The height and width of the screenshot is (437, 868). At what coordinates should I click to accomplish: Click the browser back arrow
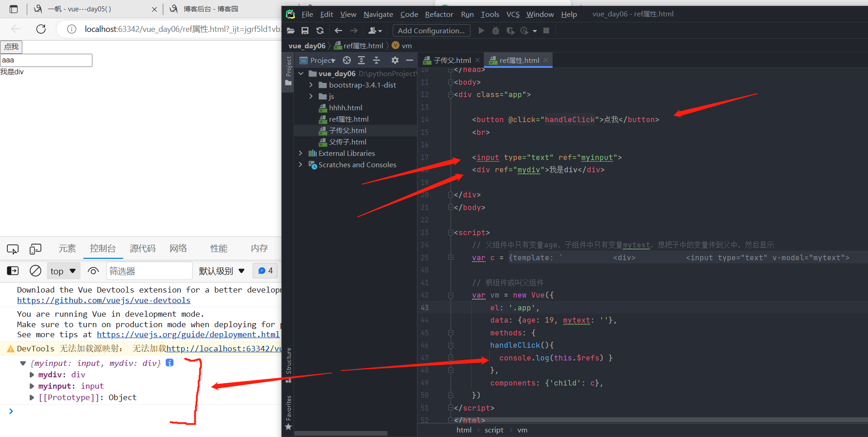click(x=16, y=29)
